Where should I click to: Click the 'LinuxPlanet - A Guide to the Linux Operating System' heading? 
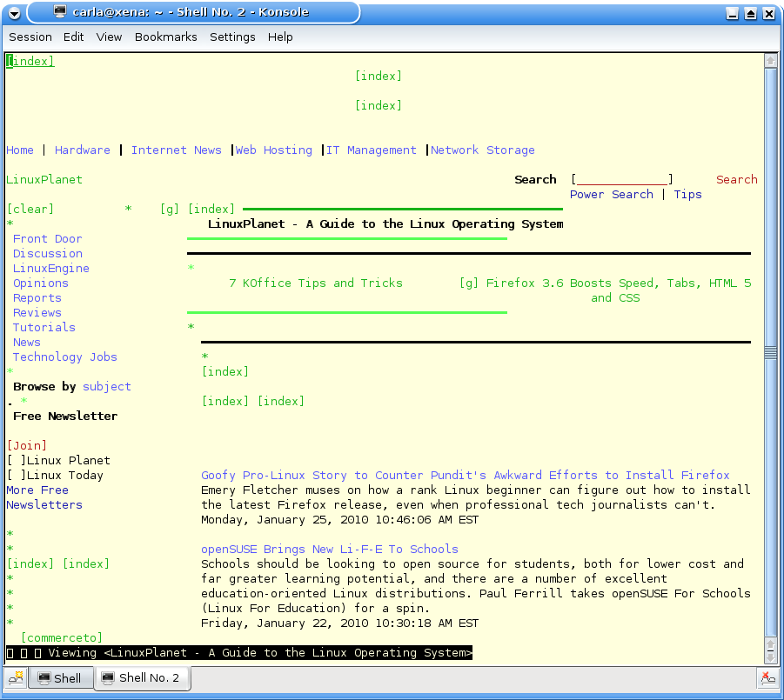385,223
